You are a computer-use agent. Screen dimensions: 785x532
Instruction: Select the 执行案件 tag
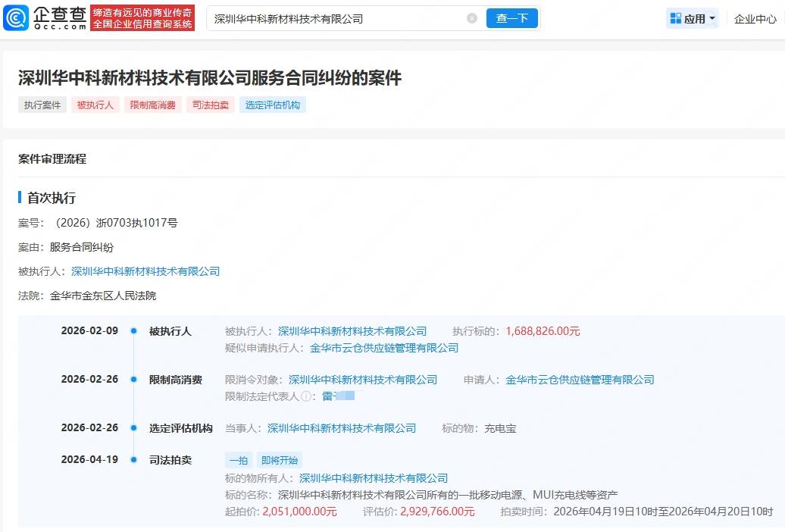[42, 105]
